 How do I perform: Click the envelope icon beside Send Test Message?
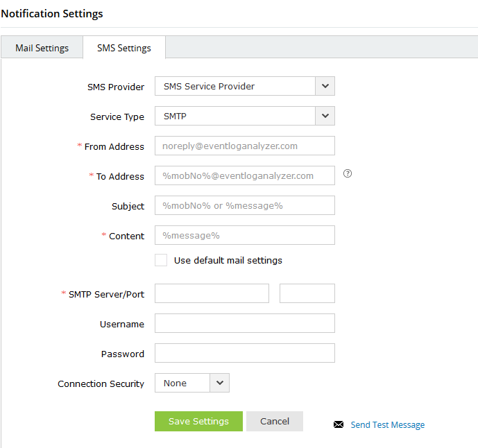(x=339, y=424)
